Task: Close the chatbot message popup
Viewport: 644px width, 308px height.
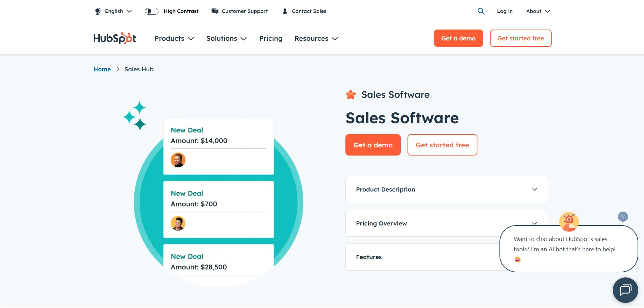Action: [x=623, y=217]
